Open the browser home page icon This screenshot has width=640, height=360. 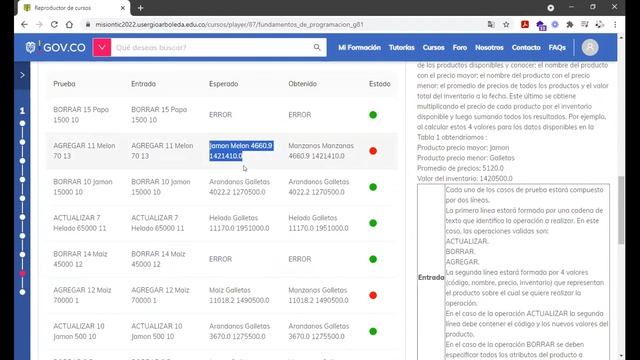click(69, 24)
